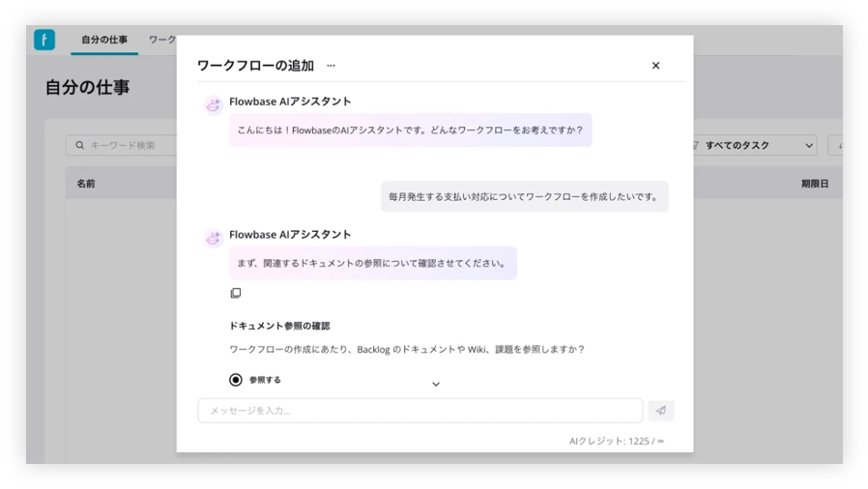This screenshot has height=489, width=868.
Task: Click the funnel icon beside すべてのタスク
Action: coord(695,146)
